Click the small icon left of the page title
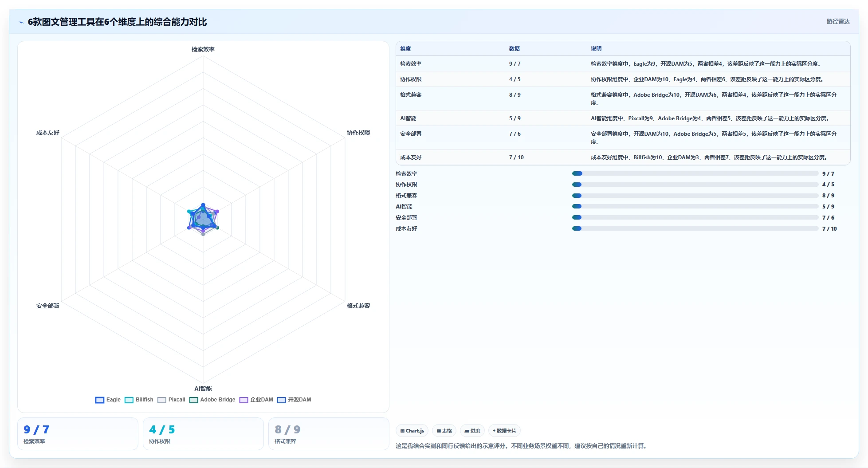 tap(21, 22)
